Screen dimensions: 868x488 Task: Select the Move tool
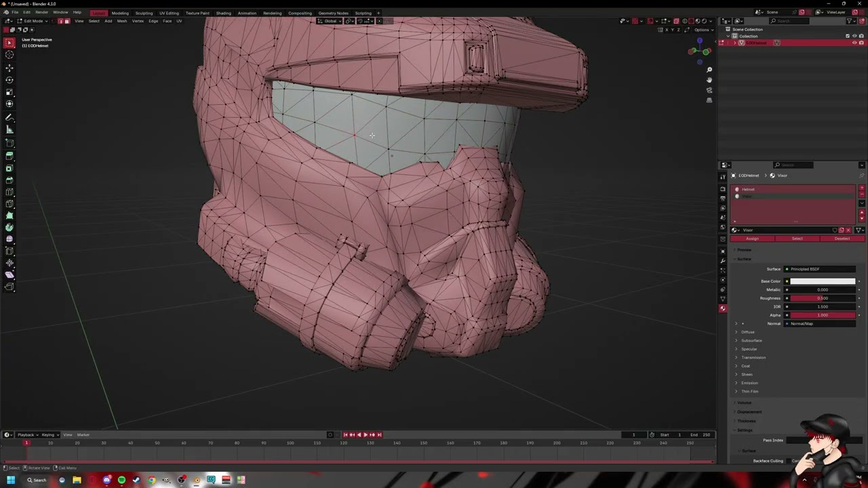point(9,68)
